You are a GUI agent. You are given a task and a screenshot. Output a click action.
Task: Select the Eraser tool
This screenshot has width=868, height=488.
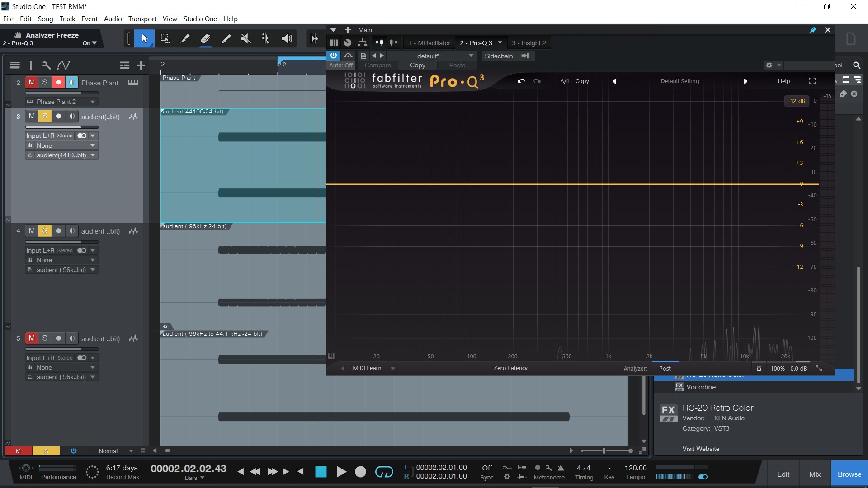point(206,39)
